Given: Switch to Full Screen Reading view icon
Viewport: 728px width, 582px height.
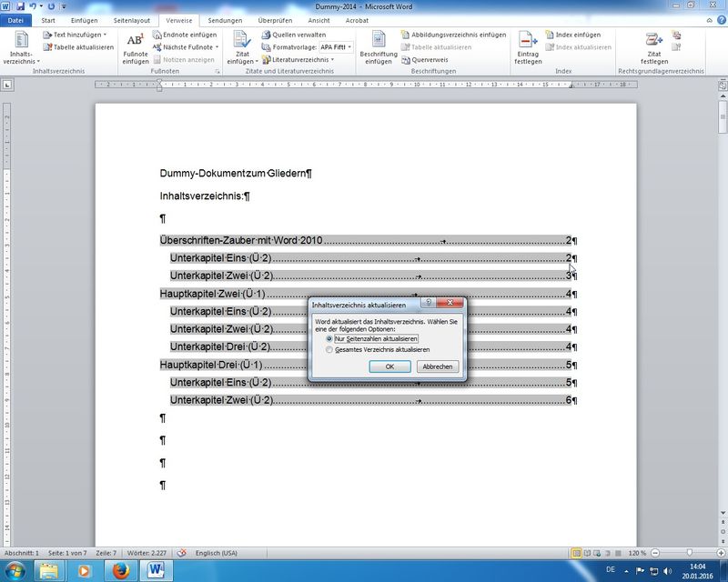Looking at the screenshot, I should 587,553.
